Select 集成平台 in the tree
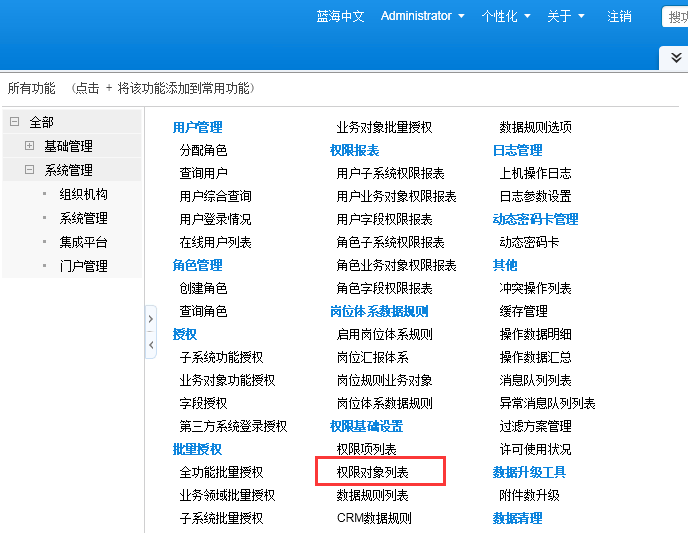Viewport: 688px width, 533px height. click(x=83, y=242)
